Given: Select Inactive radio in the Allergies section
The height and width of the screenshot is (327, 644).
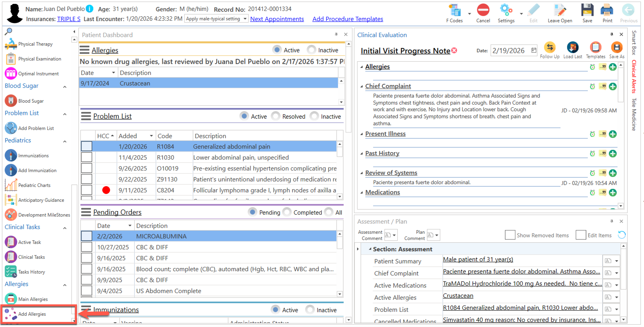Looking at the screenshot, I should (x=311, y=50).
